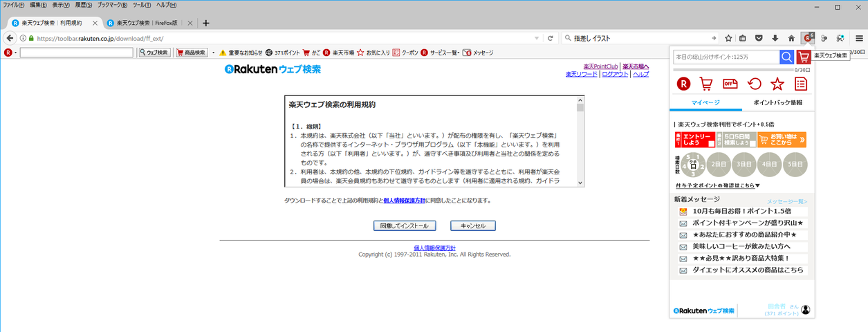Click the user avatar icon at popup bottom
Image resolution: width=868 pixels, height=332 pixels.
(x=805, y=310)
